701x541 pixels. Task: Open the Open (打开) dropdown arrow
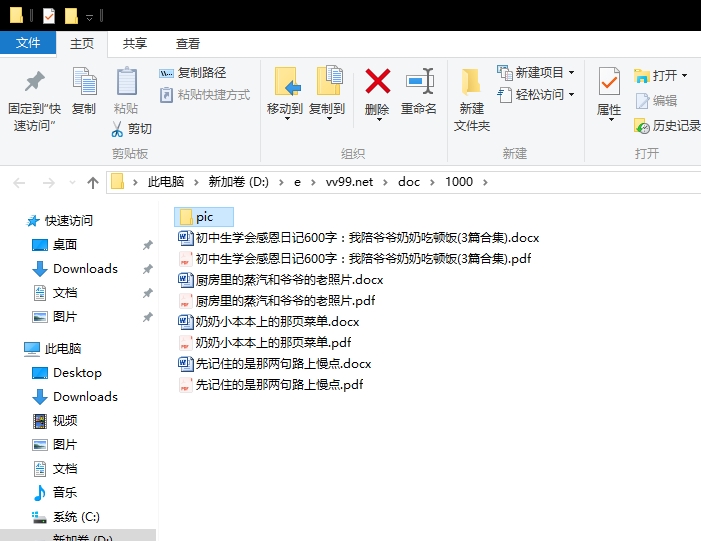[x=684, y=76]
